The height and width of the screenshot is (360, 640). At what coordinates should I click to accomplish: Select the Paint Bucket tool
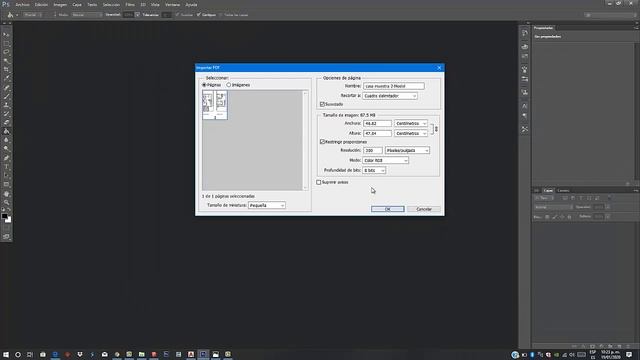(6, 131)
